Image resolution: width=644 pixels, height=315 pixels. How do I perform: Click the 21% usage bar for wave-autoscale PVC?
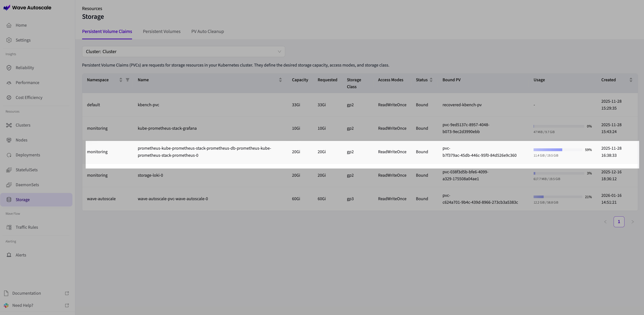pyautogui.click(x=558, y=197)
